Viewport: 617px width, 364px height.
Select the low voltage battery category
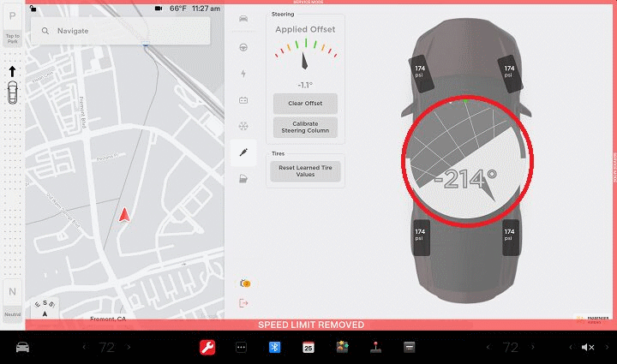tap(243, 100)
